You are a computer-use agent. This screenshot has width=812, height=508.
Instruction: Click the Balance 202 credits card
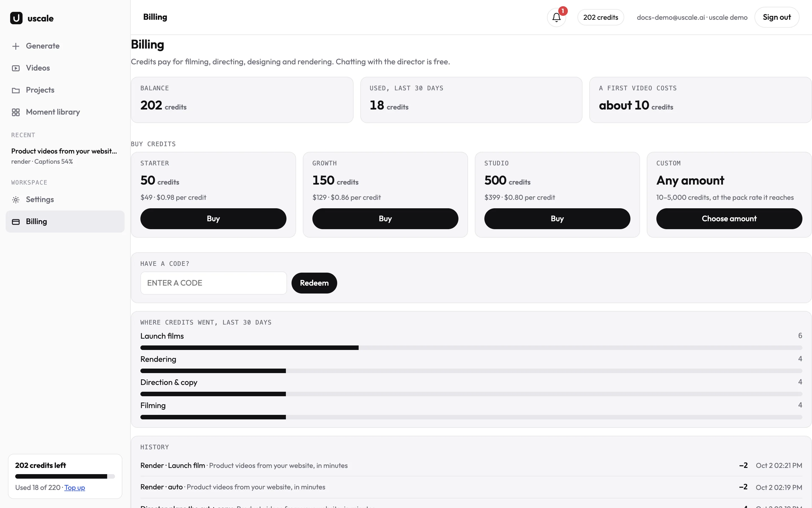[242, 100]
